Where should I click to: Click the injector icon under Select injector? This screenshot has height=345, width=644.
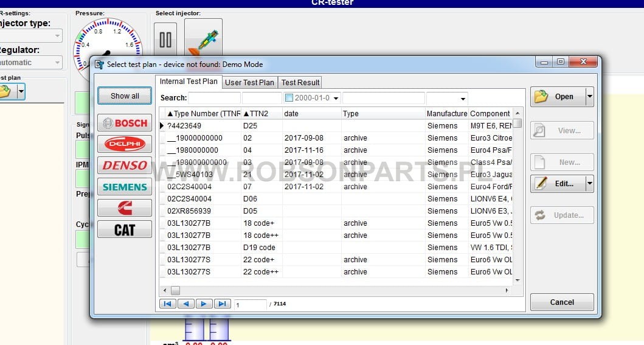point(203,40)
